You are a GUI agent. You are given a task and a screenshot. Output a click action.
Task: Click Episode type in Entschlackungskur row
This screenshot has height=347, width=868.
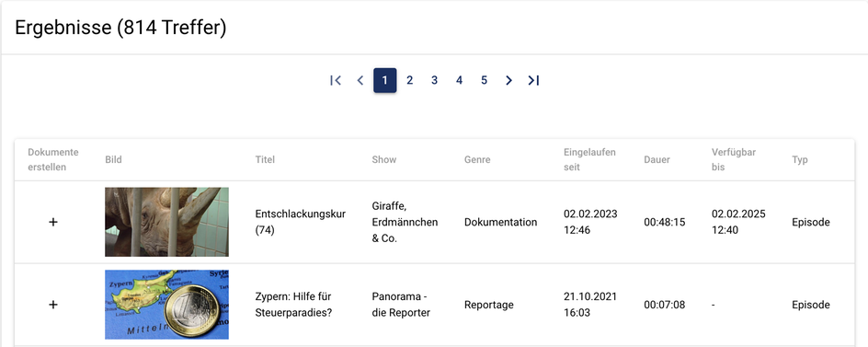pos(810,222)
